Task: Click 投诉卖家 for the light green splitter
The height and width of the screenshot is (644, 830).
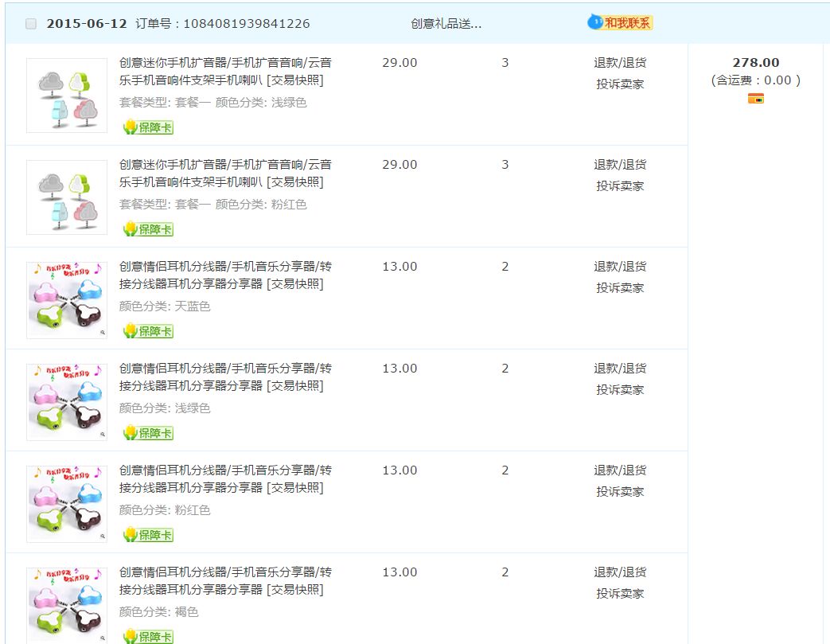Action: [x=620, y=389]
